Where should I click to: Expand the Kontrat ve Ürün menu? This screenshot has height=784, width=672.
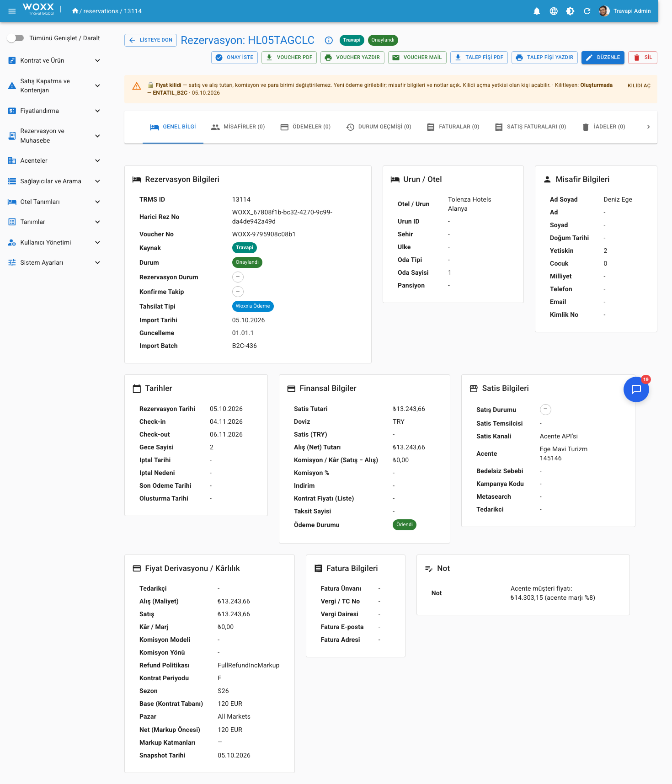click(54, 60)
